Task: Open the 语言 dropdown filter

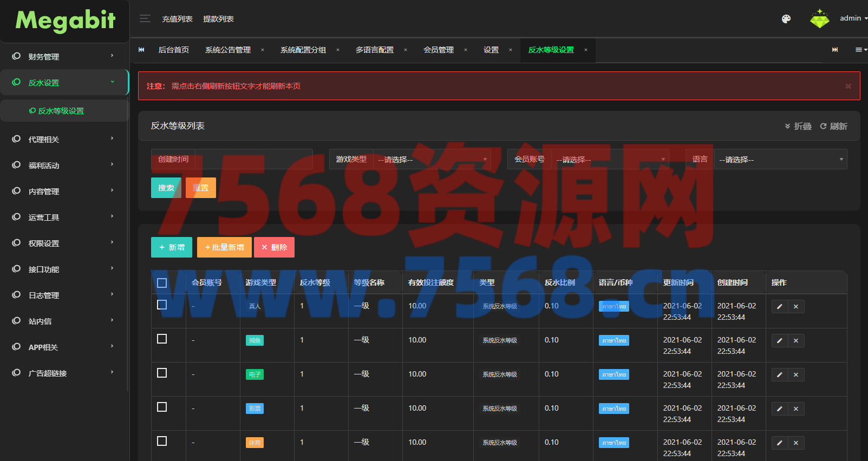Action: click(x=780, y=160)
